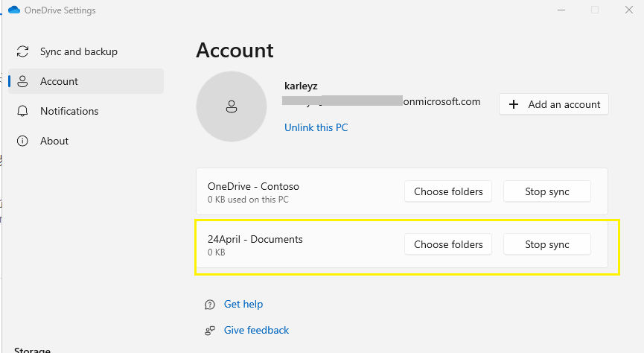
Task: Switch to the Notifications page
Action: tap(69, 112)
